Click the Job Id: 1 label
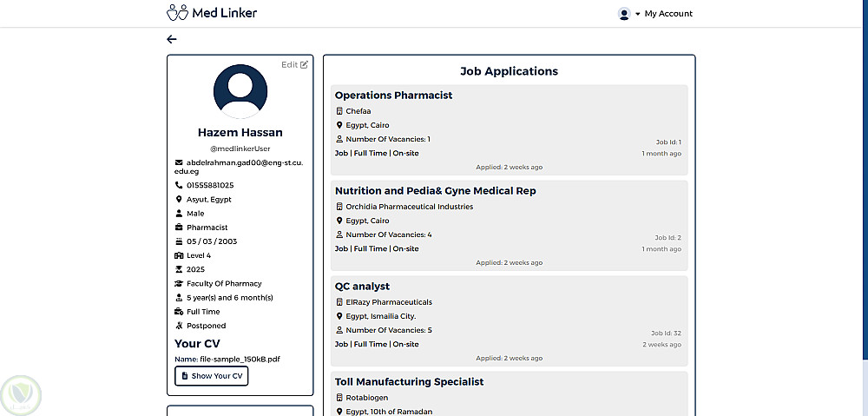This screenshot has width=868, height=416. (668, 142)
